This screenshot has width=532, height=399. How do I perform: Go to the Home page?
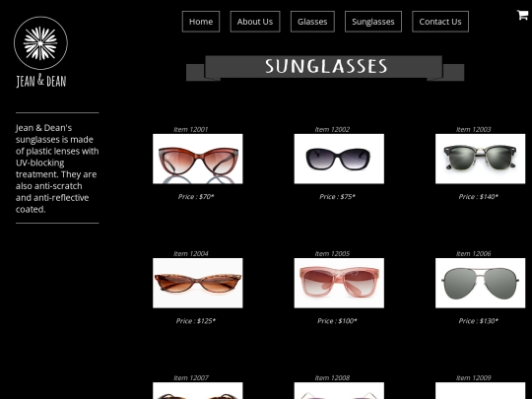(201, 22)
